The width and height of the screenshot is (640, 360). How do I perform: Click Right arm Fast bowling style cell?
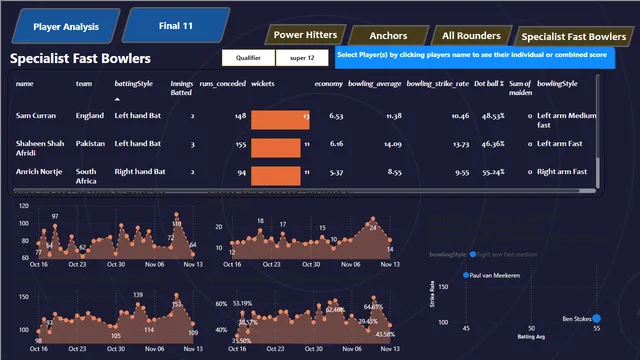click(562, 172)
